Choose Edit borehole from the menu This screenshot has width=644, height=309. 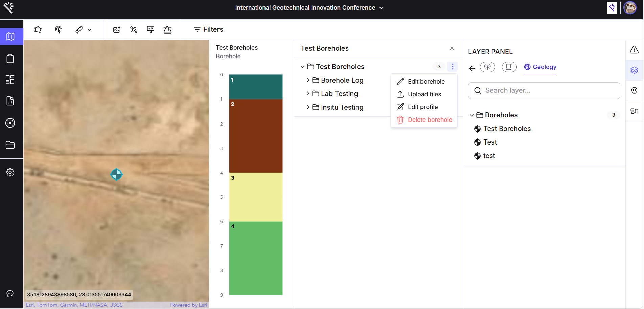coord(426,82)
